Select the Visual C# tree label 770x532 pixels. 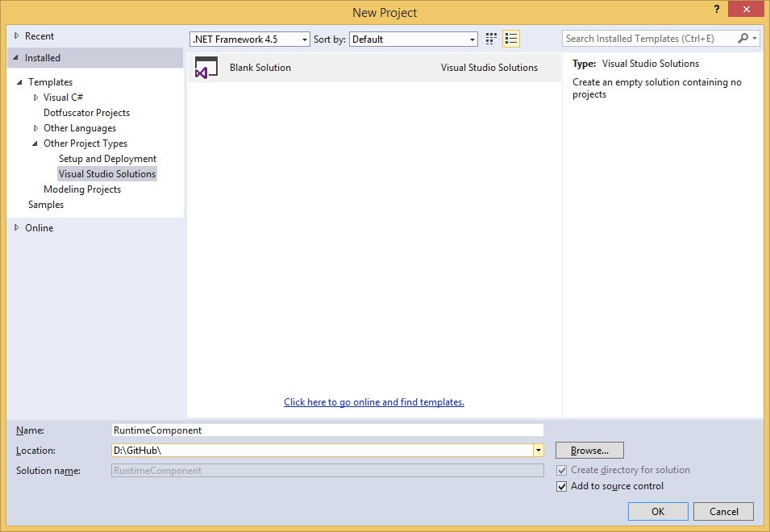[x=64, y=98]
